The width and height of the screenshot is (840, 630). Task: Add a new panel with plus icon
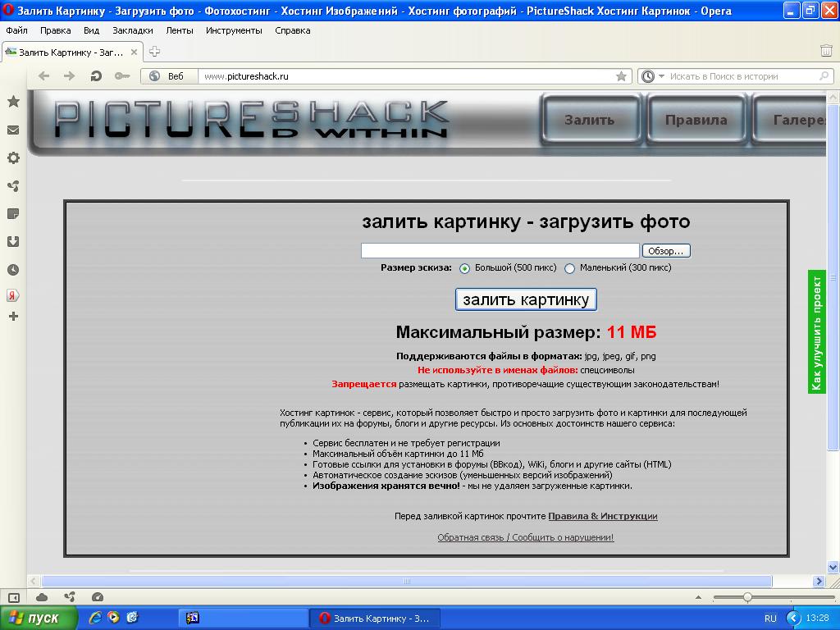click(13, 317)
